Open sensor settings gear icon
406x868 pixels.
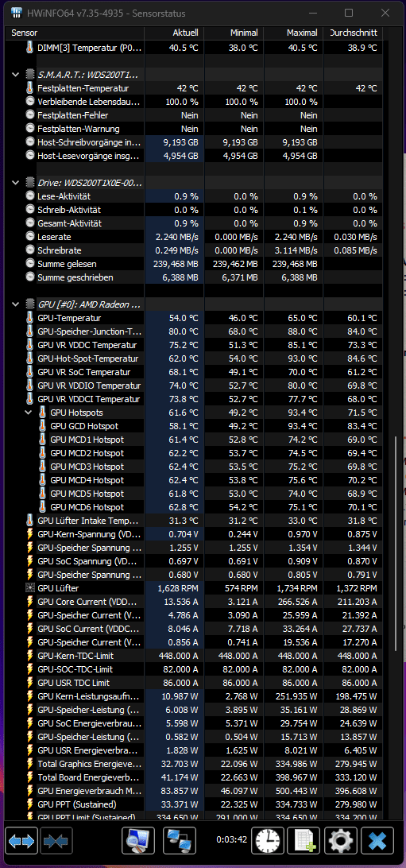pos(341,842)
